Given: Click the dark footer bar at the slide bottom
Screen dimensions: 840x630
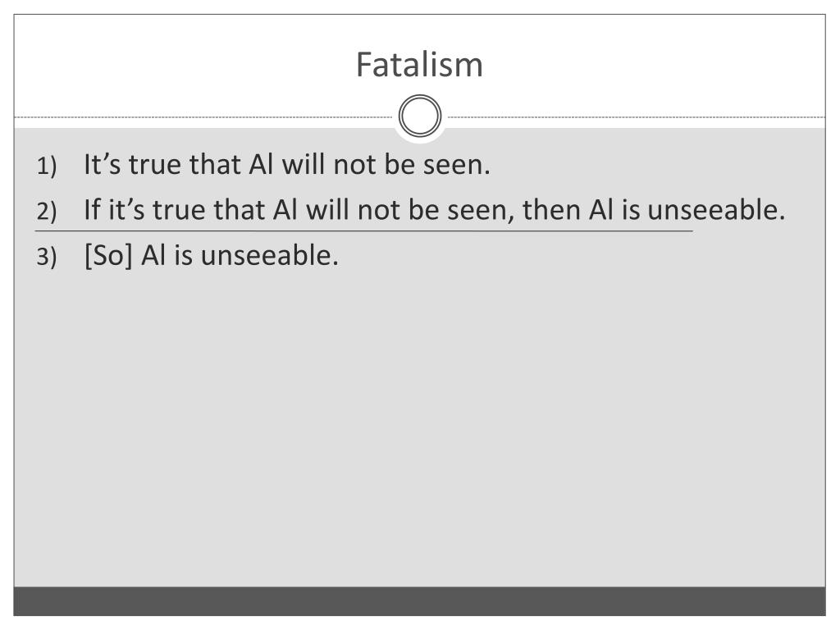Looking at the screenshot, I should (x=419, y=601).
